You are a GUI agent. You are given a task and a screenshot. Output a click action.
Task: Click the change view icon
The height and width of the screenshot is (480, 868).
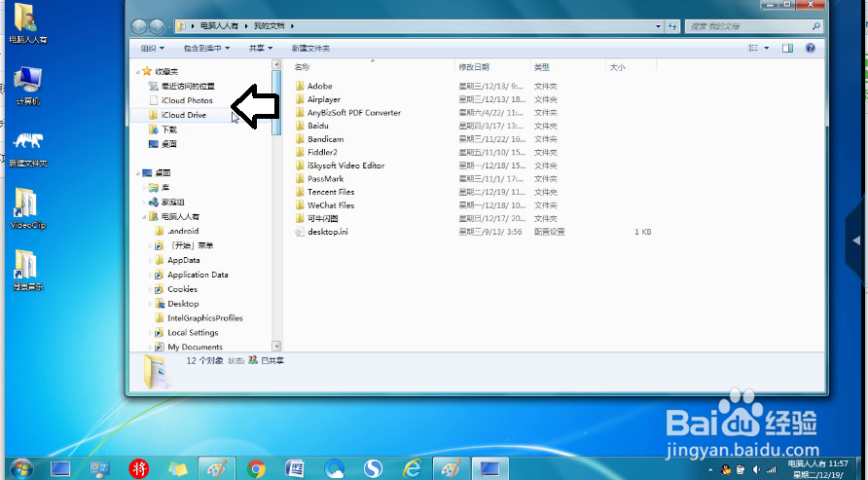(x=753, y=48)
